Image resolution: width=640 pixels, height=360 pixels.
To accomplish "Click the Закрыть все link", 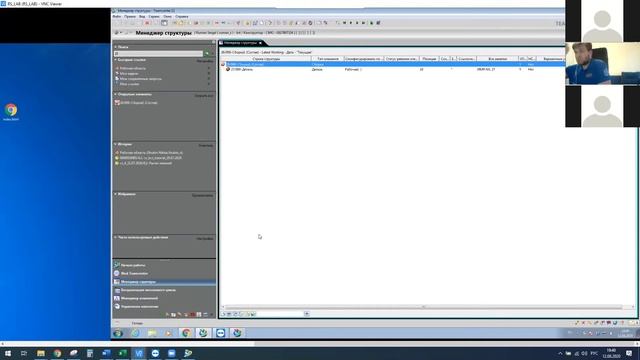I will [204, 96].
